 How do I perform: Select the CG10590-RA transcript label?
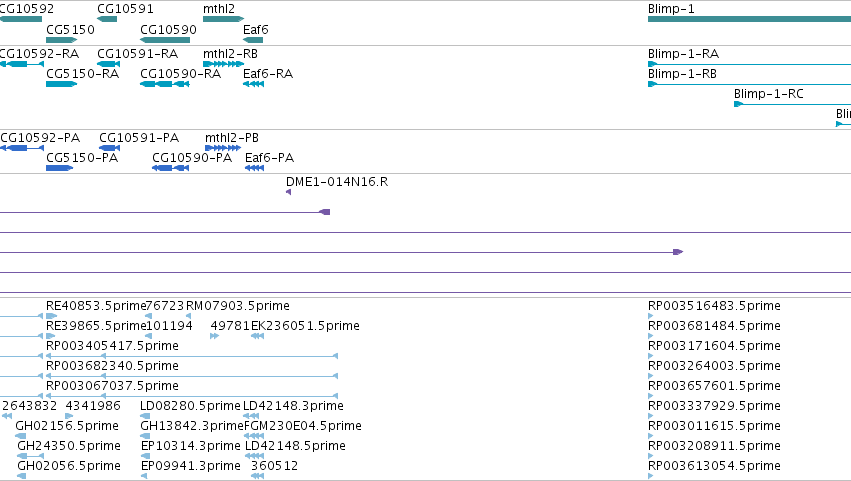(x=180, y=74)
